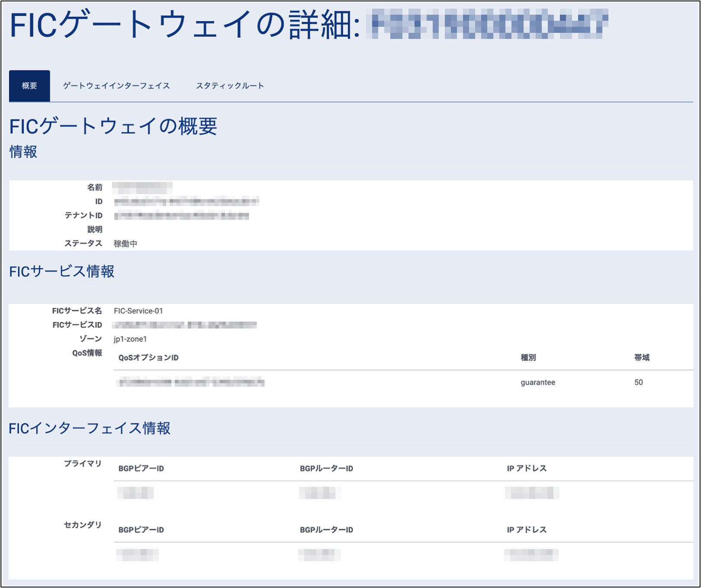Switch to スタティックルート tab
The width and height of the screenshot is (701, 588).
230,86
